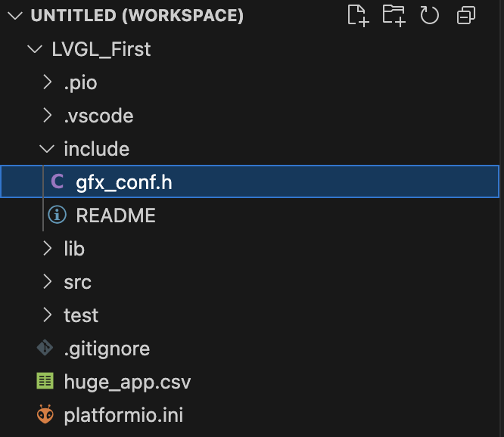Open the platformio.ini file
This screenshot has width=504, height=437.
pyautogui.click(x=123, y=415)
